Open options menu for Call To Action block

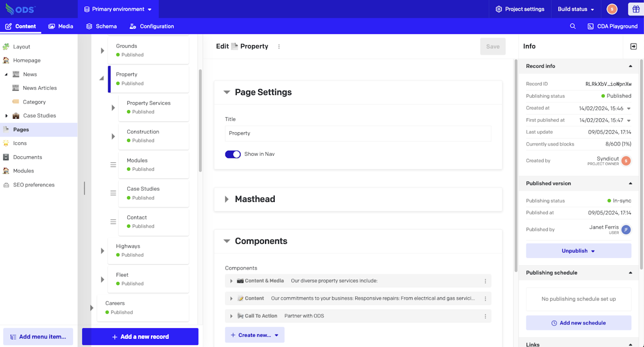pyautogui.click(x=485, y=316)
